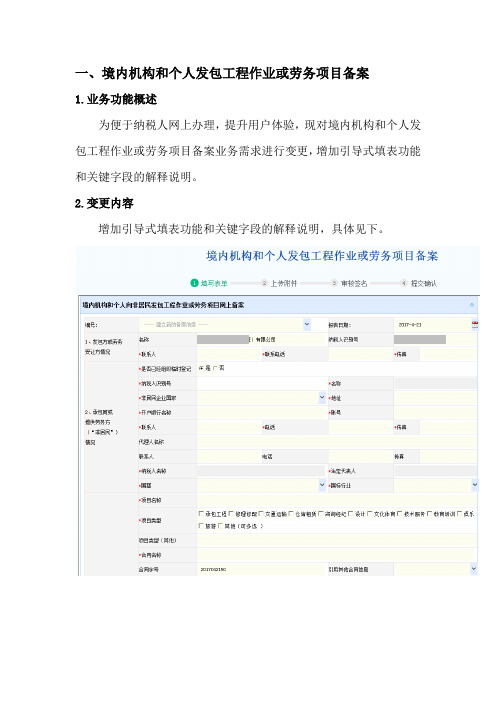The height and width of the screenshot is (702, 496).
Task: Tick the "技术服务" checkbox
Action: 400,514
